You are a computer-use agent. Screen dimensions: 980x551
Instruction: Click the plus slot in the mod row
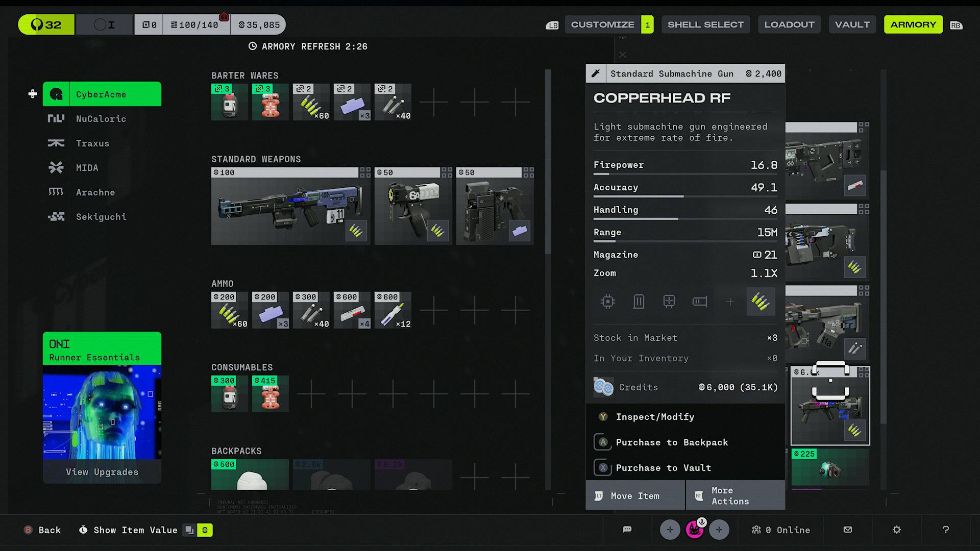click(x=730, y=302)
